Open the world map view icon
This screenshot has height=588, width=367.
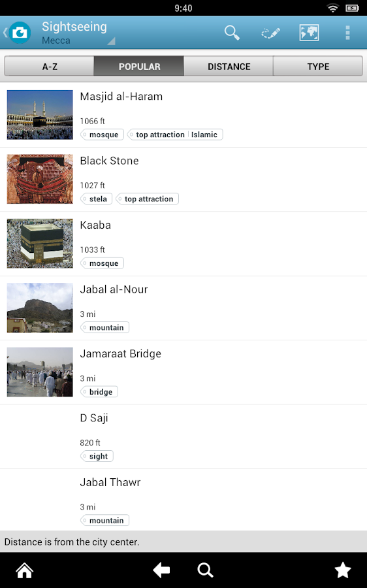[310, 33]
